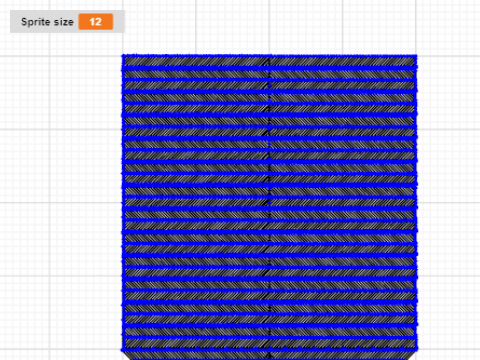This screenshot has height=360, width=480.
Task: Click empty grid area above the square
Action: [269, 27]
